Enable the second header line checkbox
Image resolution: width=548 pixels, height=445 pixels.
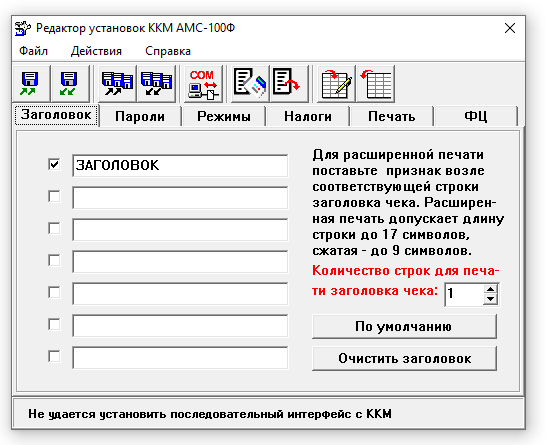point(54,196)
